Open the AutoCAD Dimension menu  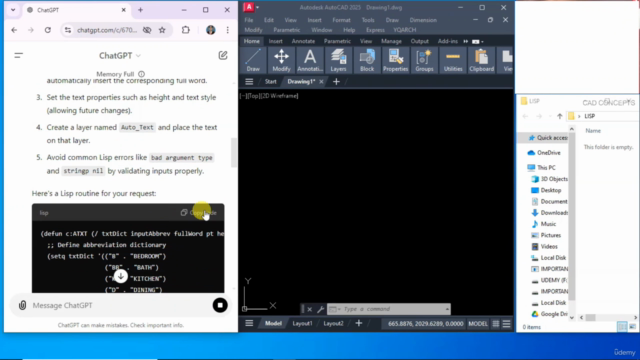click(423, 20)
